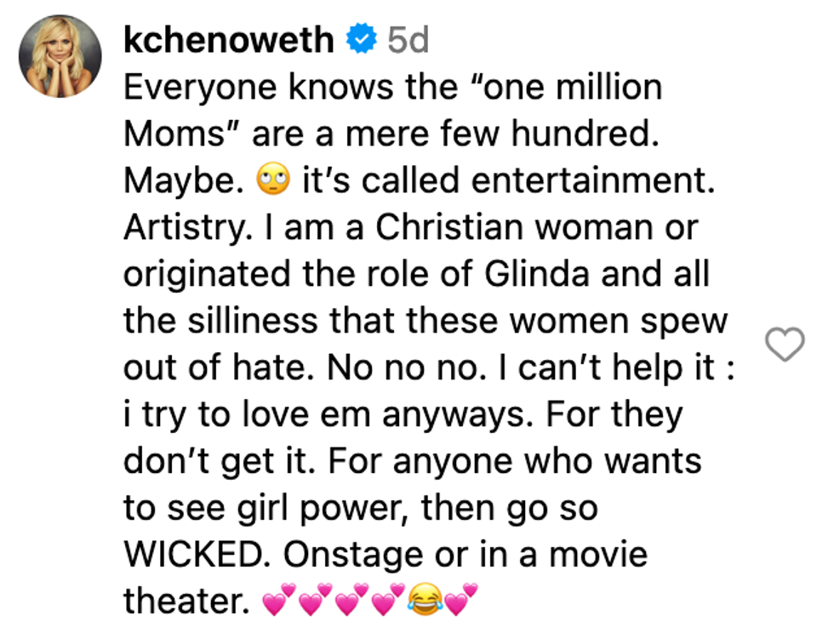Click the blue verified badge
The width and height of the screenshot is (834, 644).
[x=361, y=40]
